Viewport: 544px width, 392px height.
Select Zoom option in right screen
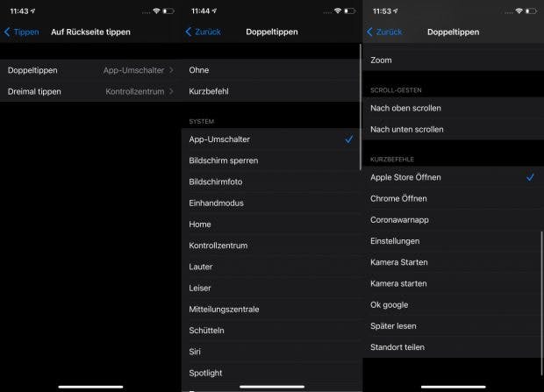pyautogui.click(x=453, y=60)
